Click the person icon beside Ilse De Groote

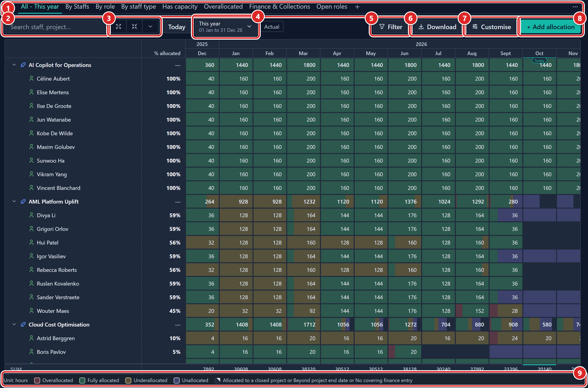pos(31,106)
